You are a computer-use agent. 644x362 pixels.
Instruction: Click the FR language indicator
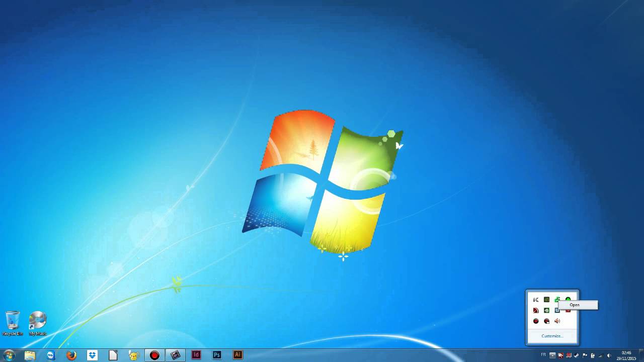click(543, 355)
